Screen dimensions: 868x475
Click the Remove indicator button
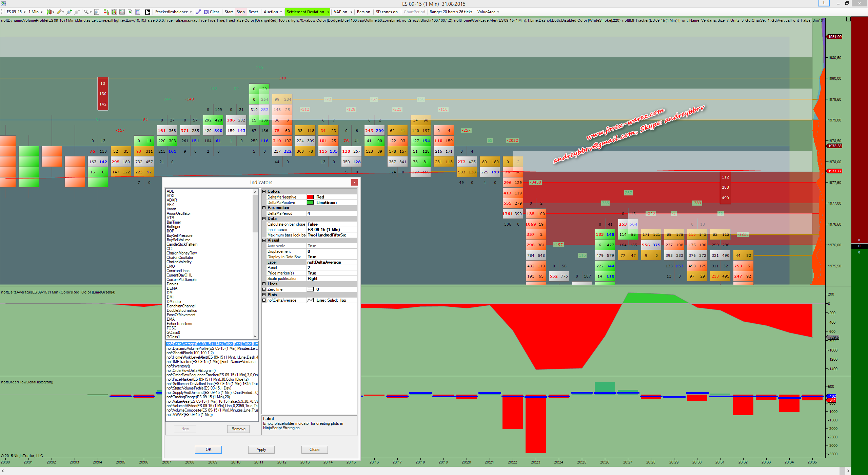tap(238, 429)
